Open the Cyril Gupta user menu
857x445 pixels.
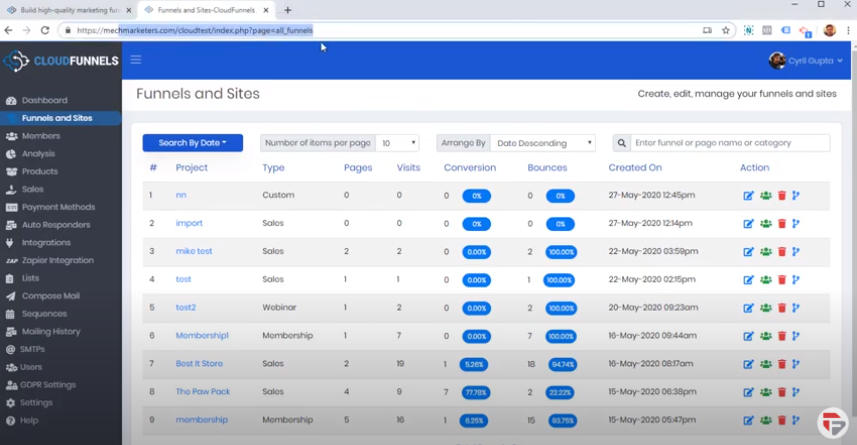pyautogui.click(x=806, y=61)
